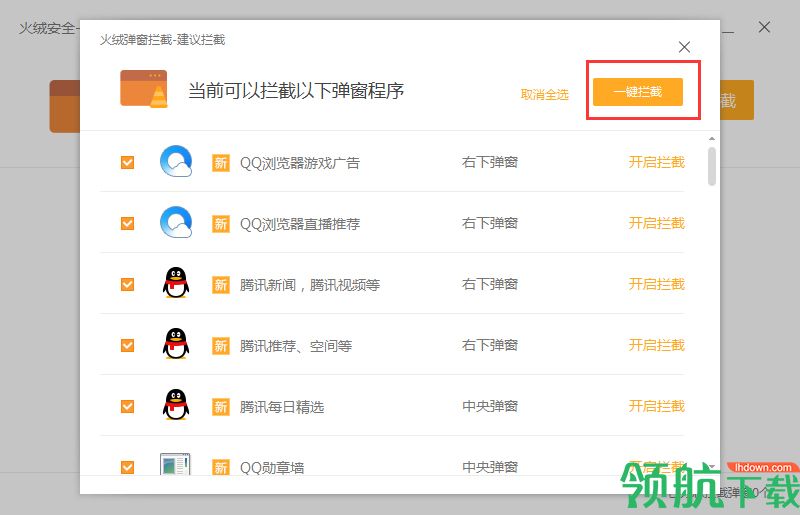Click 开启拦截 on the 腾讯每日精选 row
The height and width of the screenshot is (515, 800).
(657, 406)
